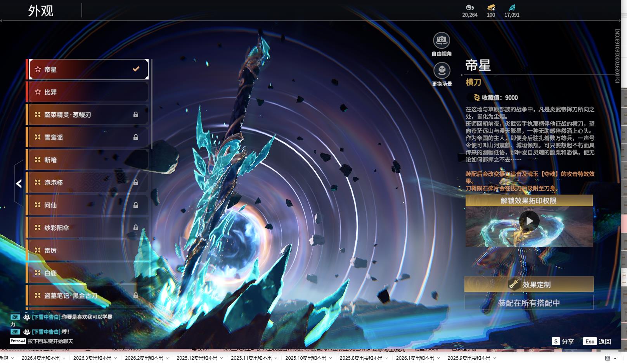The image size is (627, 364).
Task: Collapse the skin list with left arrow
Action: coord(19,183)
